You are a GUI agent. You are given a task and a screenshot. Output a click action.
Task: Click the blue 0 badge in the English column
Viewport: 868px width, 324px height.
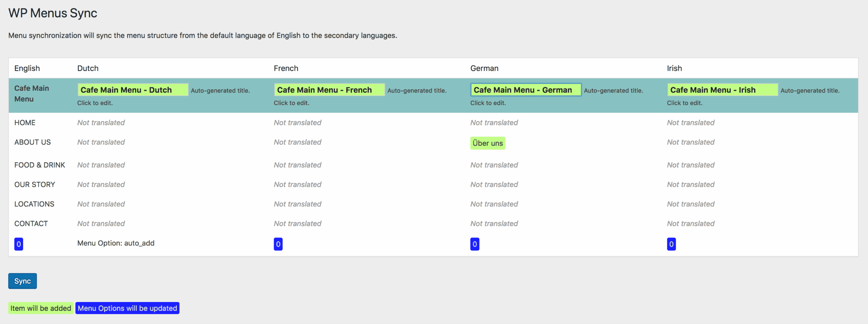tap(19, 244)
